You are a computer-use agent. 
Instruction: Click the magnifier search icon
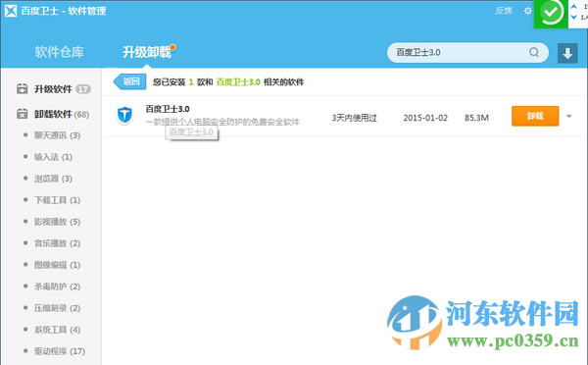(x=534, y=52)
